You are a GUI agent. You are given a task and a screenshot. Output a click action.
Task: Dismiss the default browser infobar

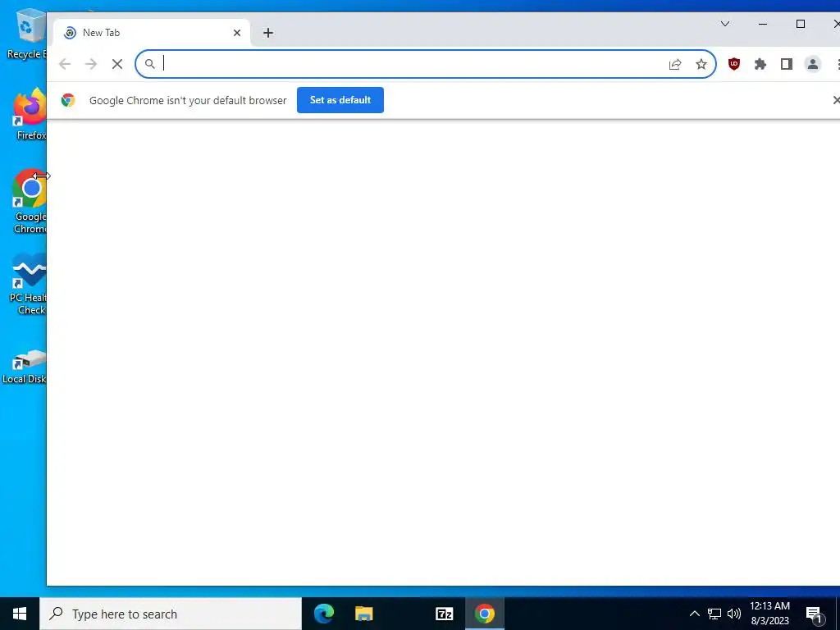(x=836, y=100)
